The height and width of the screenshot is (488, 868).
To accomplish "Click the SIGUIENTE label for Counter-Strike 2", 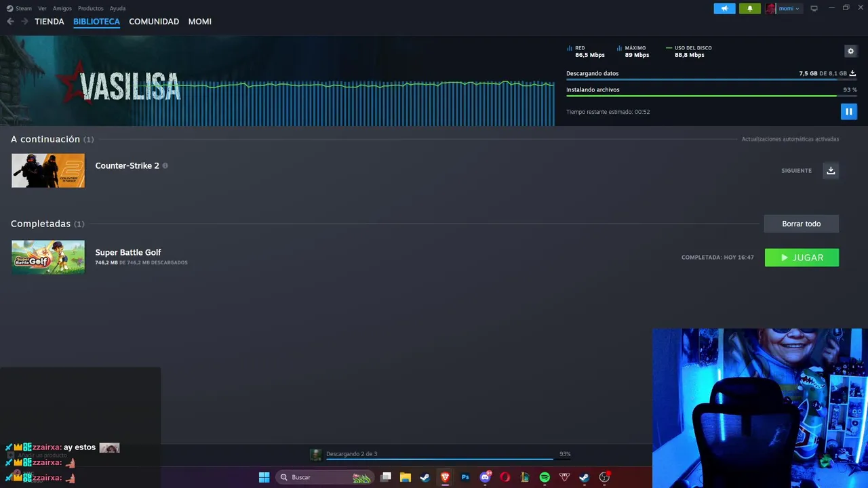I will click(x=796, y=171).
